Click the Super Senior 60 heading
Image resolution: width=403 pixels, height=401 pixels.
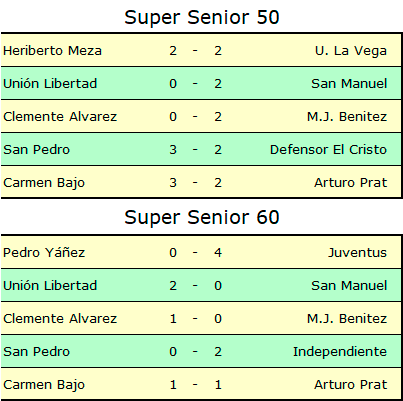click(x=202, y=217)
